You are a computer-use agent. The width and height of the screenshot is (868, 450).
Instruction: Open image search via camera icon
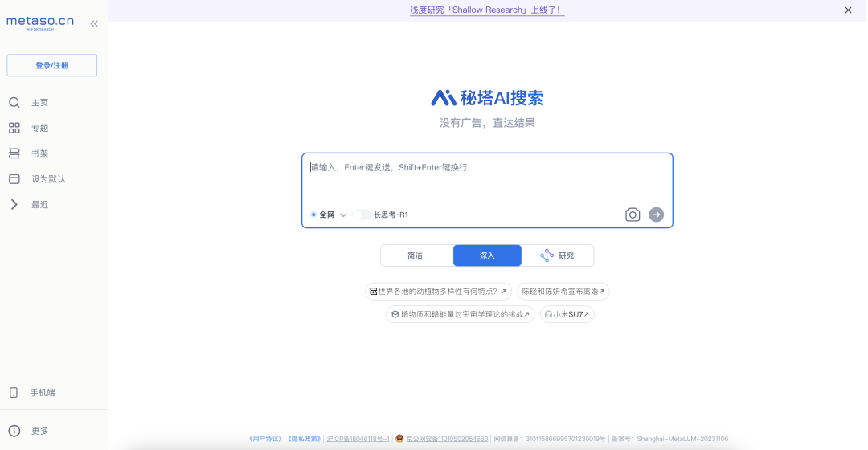[x=633, y=215]
